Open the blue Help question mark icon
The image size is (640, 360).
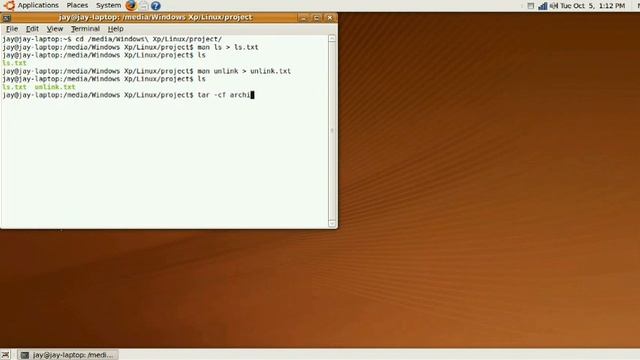click(156, 6)
